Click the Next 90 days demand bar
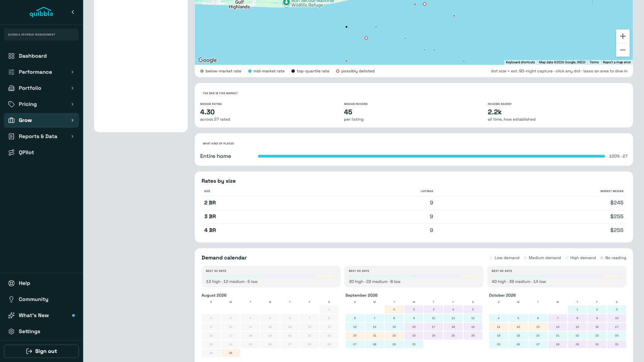This screenshot has width=644, height=362. [557, 276]
